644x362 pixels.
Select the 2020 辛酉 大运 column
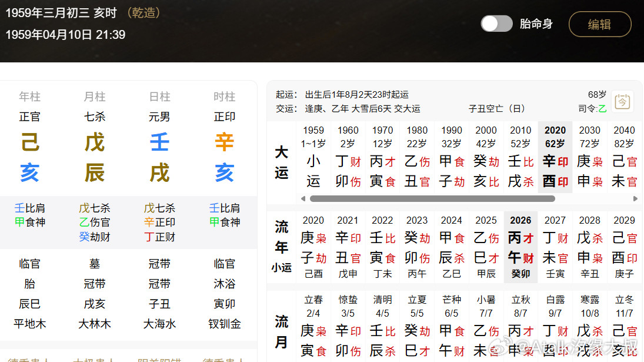point(555,157)
